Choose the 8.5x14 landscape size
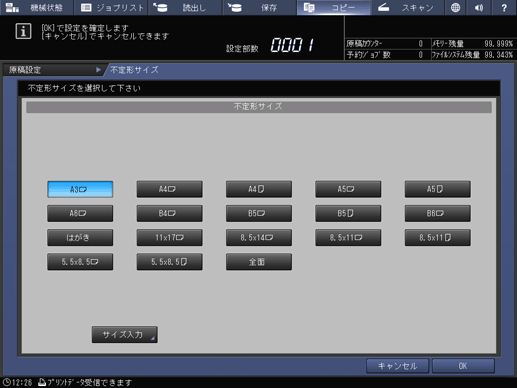Screen dimensions: 517x388 [259, 237]
